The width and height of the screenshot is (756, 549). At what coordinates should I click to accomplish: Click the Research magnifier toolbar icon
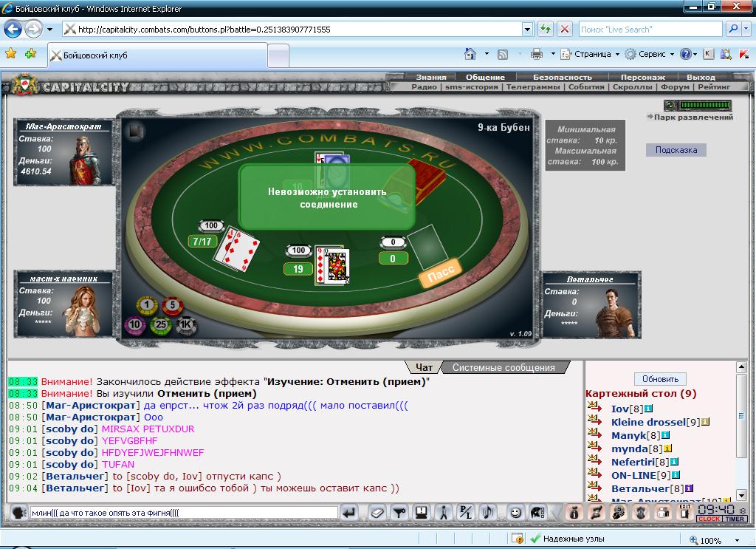click(x=726, y=54)
